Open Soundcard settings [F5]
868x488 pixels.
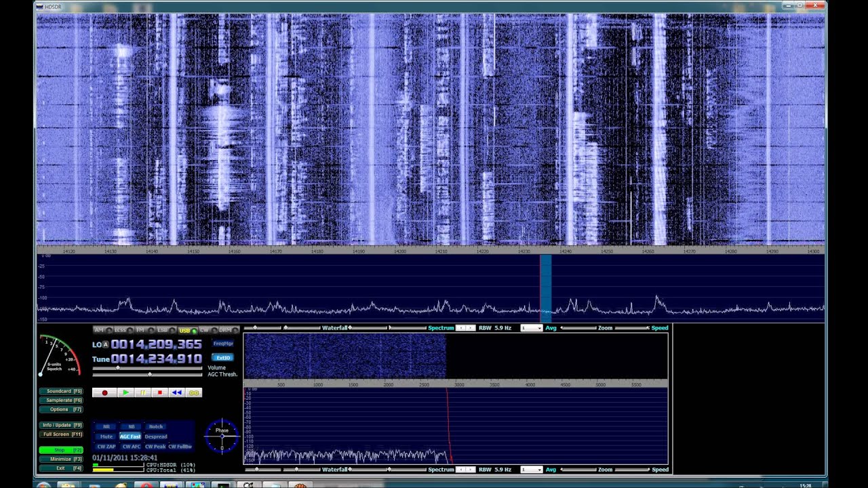tap(61, 391)
